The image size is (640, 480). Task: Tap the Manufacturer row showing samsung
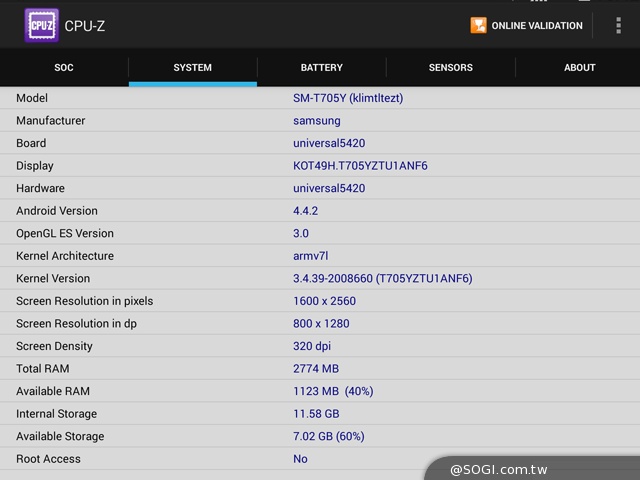(x=320, y=121)
